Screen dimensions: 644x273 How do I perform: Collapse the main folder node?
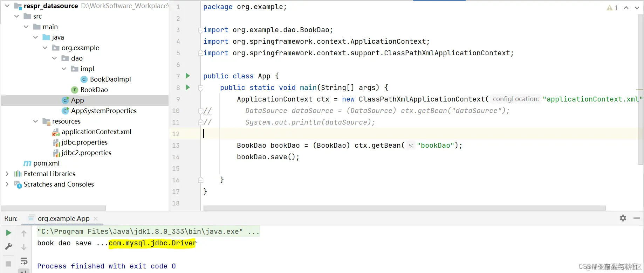click(26, 27)
